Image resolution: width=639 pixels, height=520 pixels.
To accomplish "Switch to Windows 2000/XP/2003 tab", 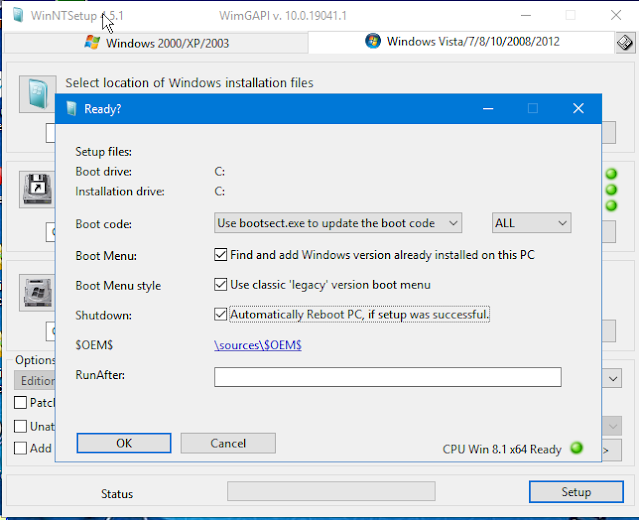I will [x=156, y=43].
